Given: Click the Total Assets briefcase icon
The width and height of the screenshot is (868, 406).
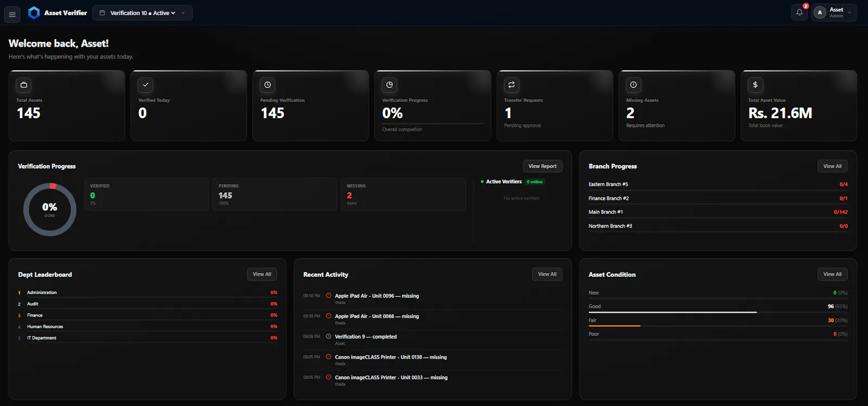Looking at the screenshot, I should [x=23, y=85].
